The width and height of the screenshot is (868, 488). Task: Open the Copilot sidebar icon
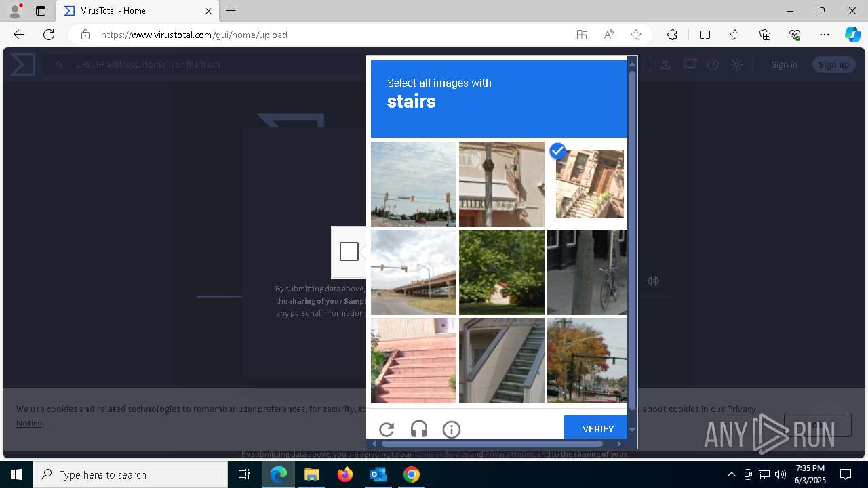(x=853, y=35)
